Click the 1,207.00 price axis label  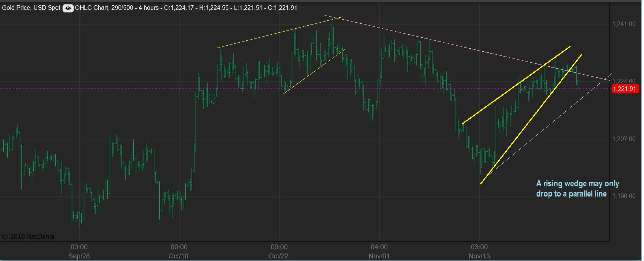[x=624, y=139]
